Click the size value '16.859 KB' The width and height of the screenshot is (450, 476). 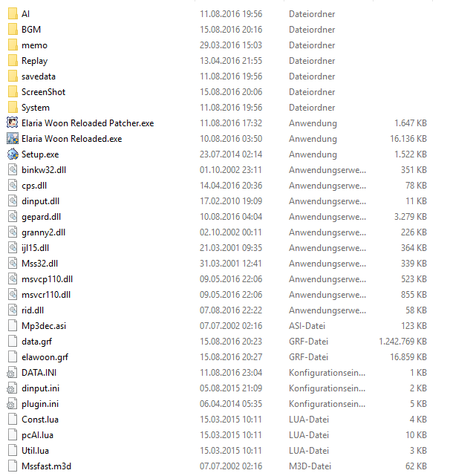click(408, 357)
